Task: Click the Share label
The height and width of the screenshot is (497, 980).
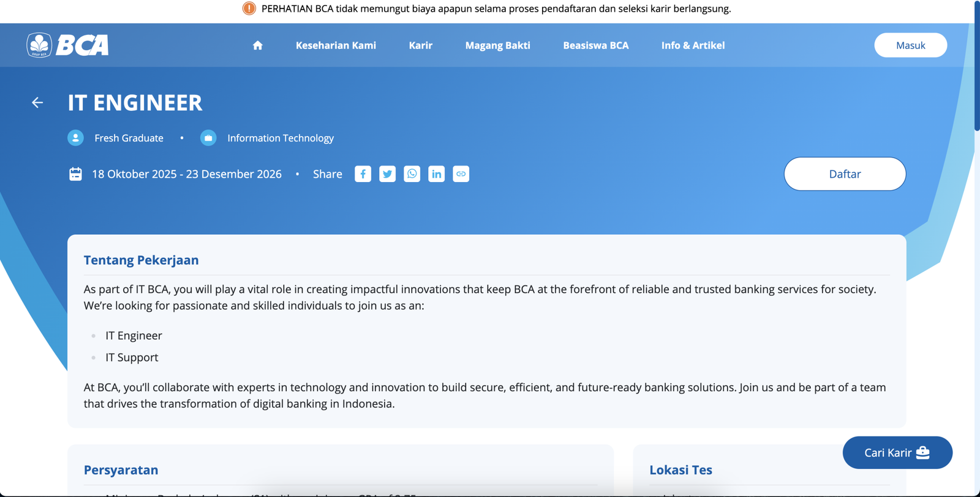Action: [x=328, y=174]
